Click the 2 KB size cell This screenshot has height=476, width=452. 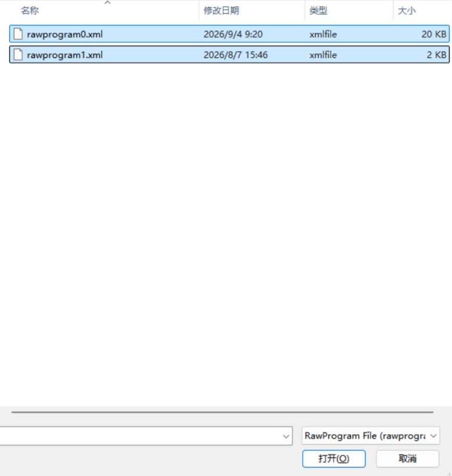click(436, 55)
